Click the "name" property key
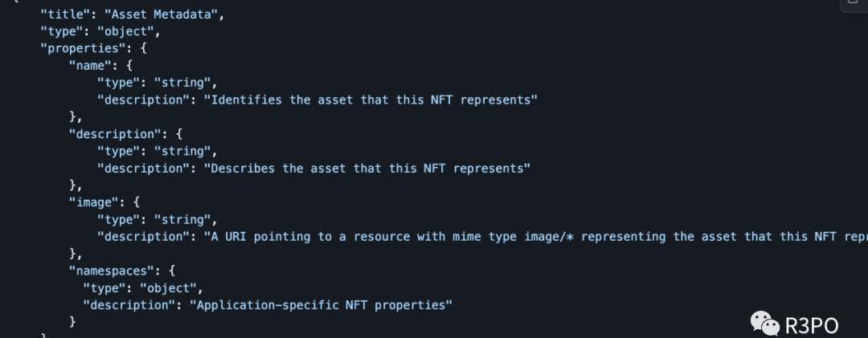 tap(89, 66)
